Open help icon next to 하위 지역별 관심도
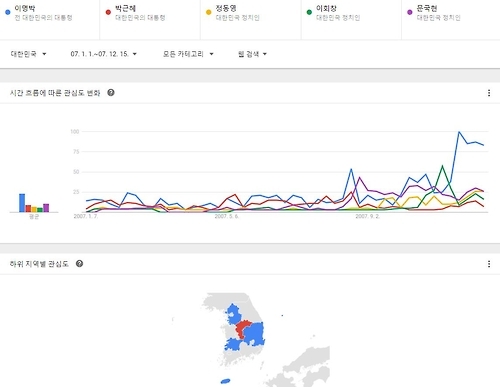Screen dimensions: 500x387 click(79, 264)
